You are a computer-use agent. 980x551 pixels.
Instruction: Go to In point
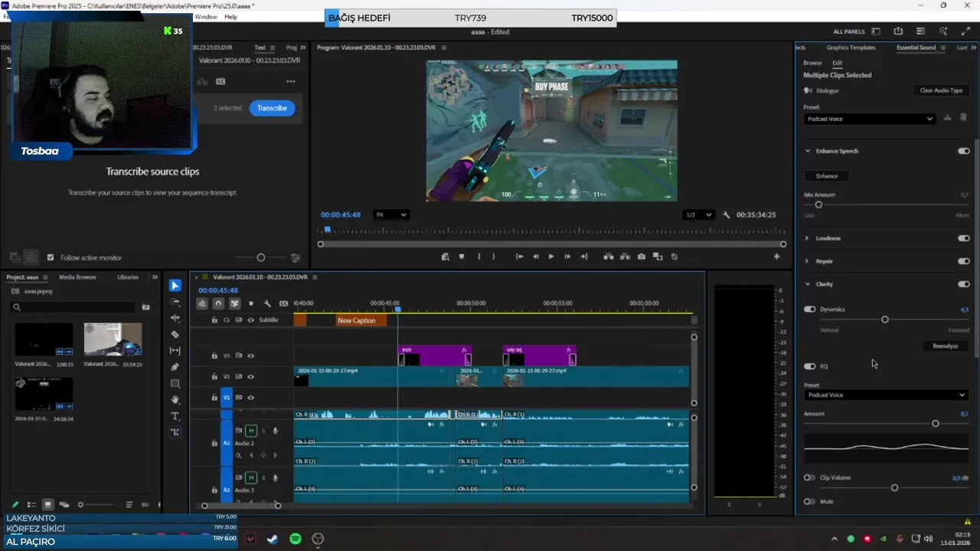point(519,256)
